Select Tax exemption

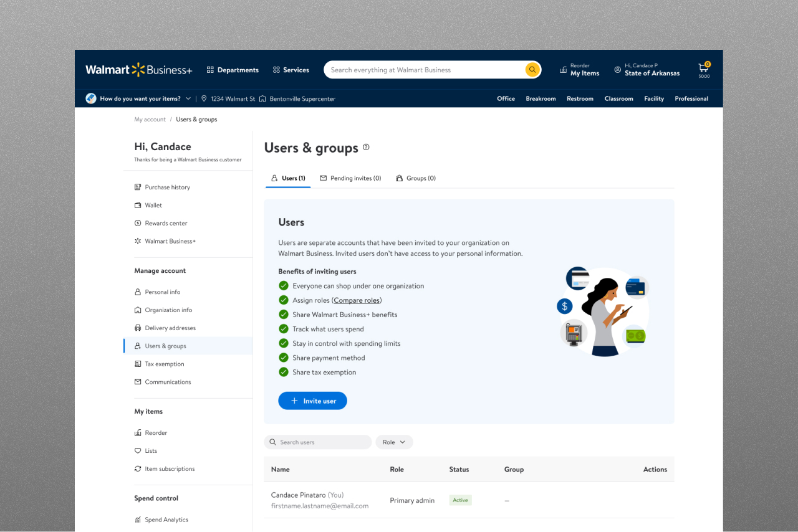click(164, 364)
